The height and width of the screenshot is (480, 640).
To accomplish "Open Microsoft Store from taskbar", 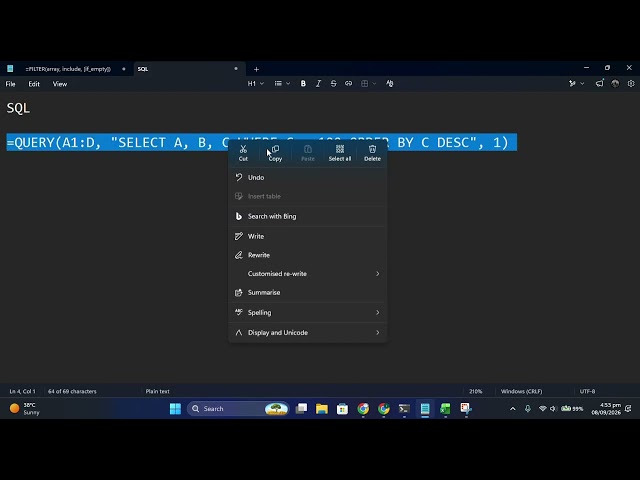I will click(x=342, y=409).
